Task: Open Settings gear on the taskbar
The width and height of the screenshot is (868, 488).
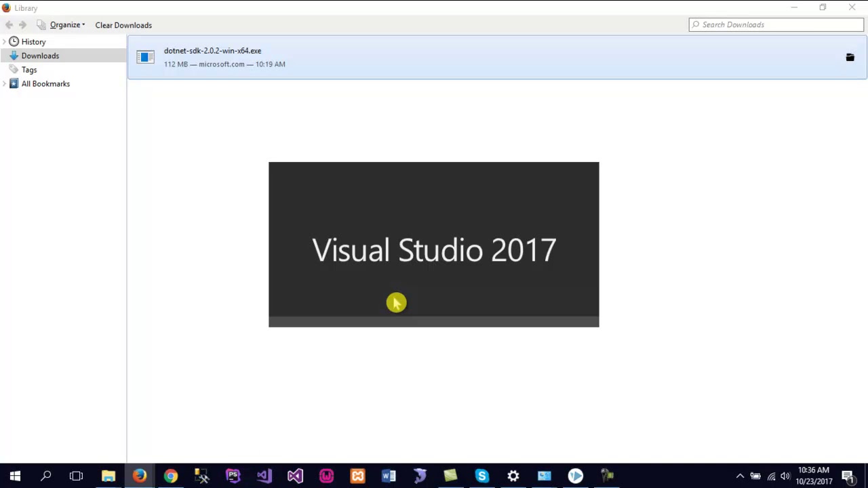Action: 513,476
